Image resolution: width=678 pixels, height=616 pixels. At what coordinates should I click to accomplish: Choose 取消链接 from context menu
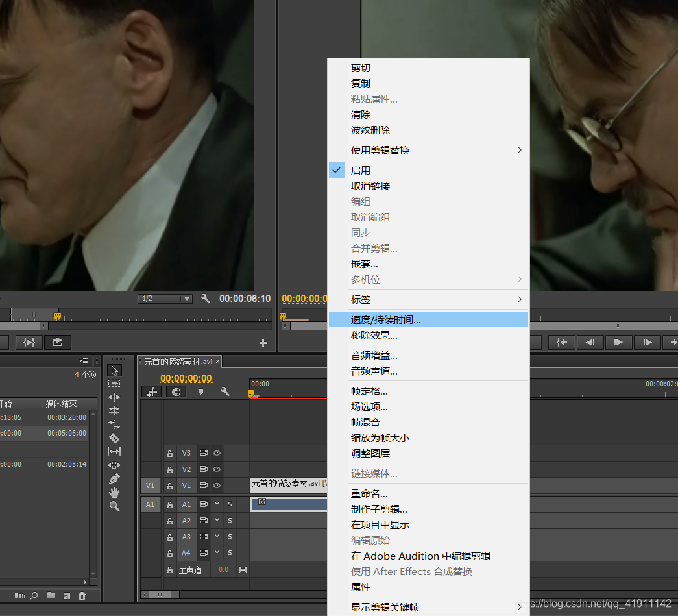click(428, 186)
